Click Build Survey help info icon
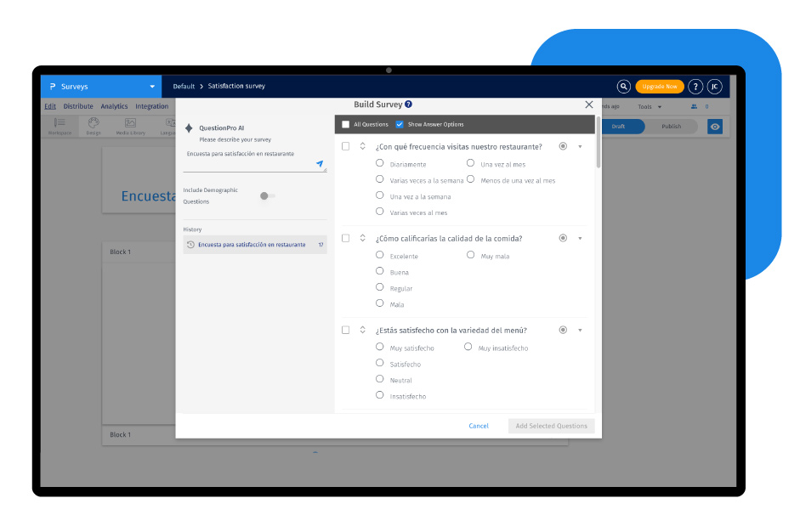The width and height of the screenshot is (800, 532). pos(408,104)
